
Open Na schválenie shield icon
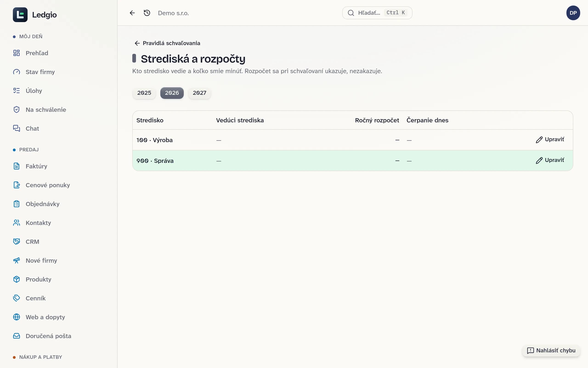(x=17, y=109)
